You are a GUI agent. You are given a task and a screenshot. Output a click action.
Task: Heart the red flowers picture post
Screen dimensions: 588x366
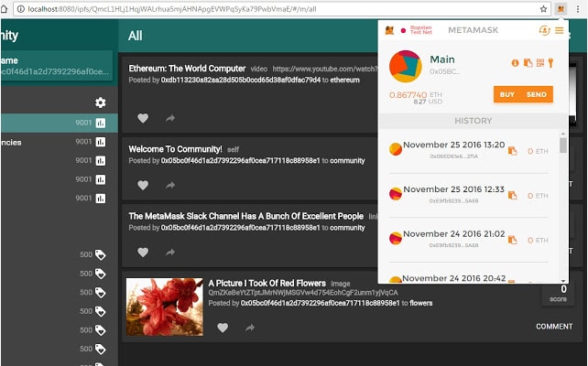223,327
